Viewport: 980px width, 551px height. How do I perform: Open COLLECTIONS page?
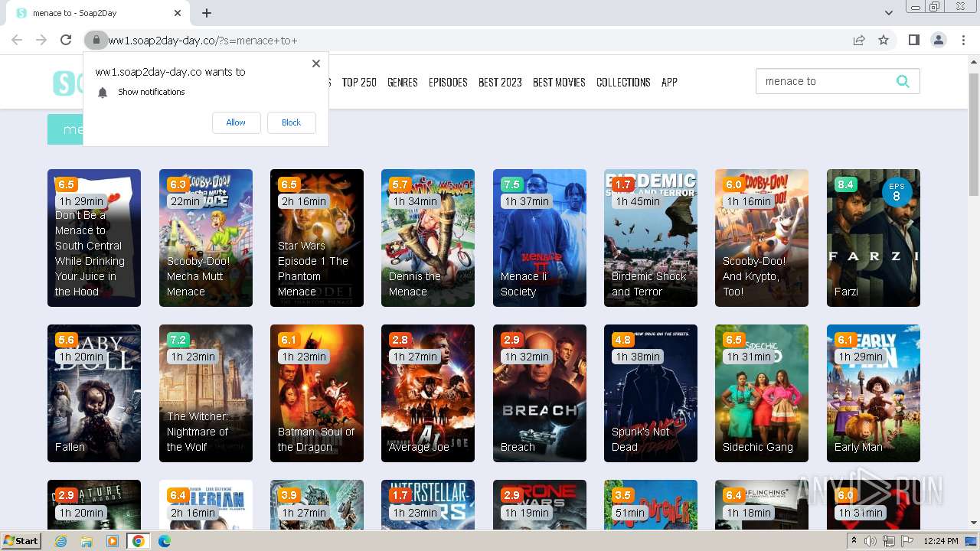click(x=623, y=82)
